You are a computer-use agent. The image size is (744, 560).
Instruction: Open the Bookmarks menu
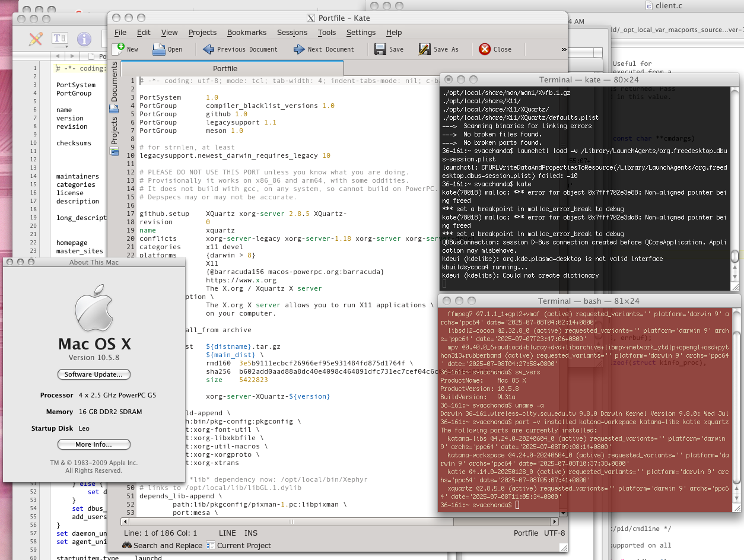point(247,33)
